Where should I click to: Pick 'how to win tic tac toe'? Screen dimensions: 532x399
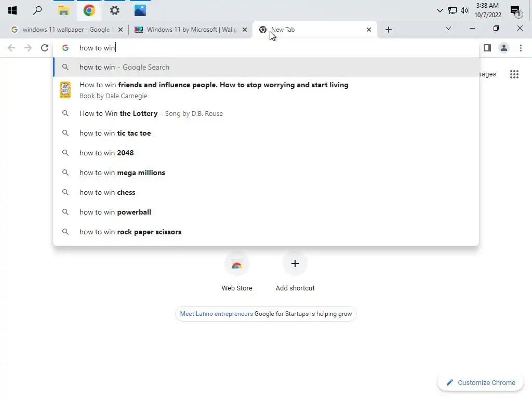(x=266, y=133)
